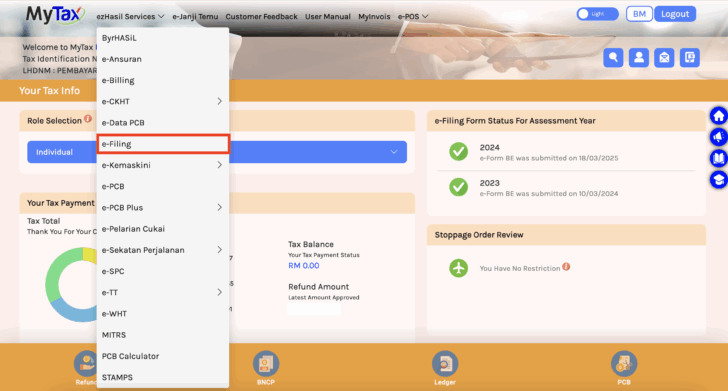Click the 2023 green checkmark icon
Viewport: 728px width, 391px height.
458,187
